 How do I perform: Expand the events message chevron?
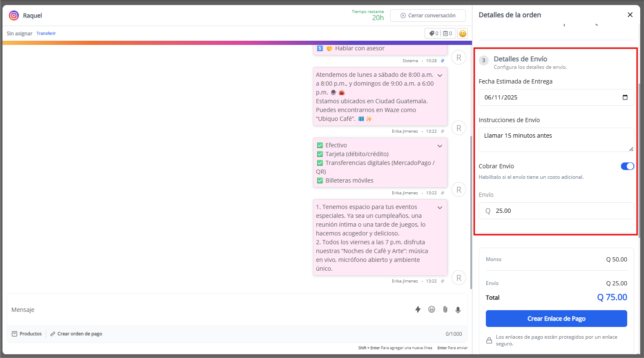440,208
